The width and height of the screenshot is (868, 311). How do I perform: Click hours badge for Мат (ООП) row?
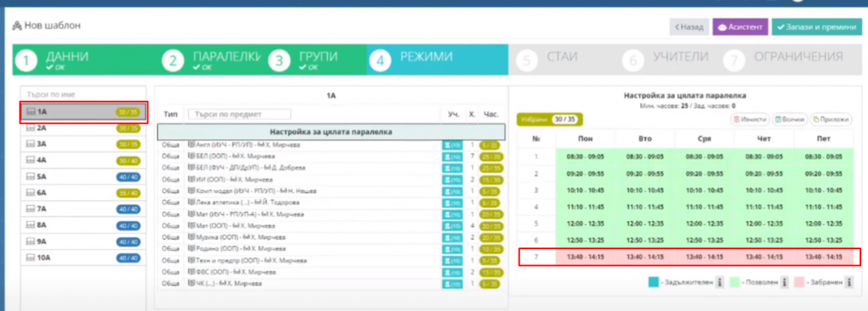[x=489, y=225]
